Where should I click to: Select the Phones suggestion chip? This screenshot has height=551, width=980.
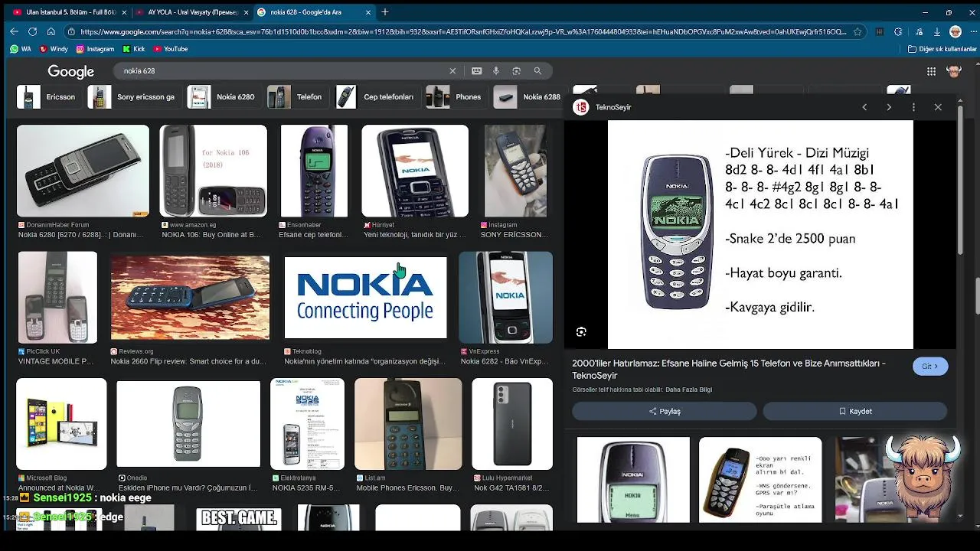click(x=456, y=97)
